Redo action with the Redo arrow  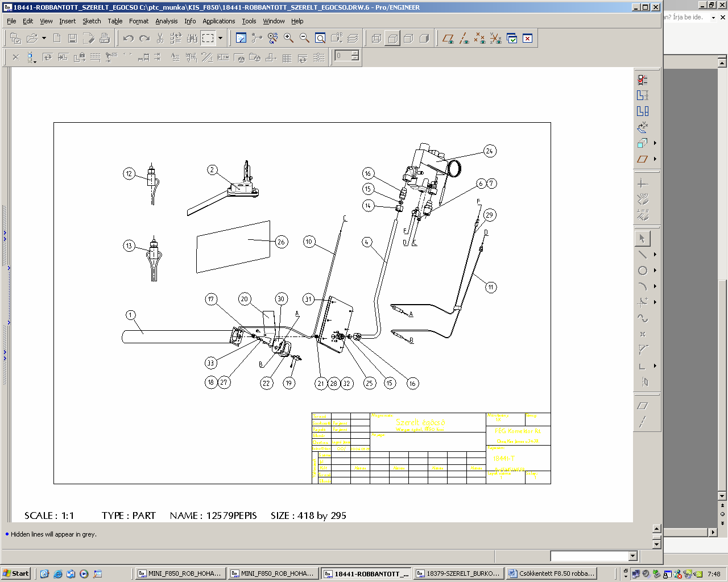[x=144, y=38]
